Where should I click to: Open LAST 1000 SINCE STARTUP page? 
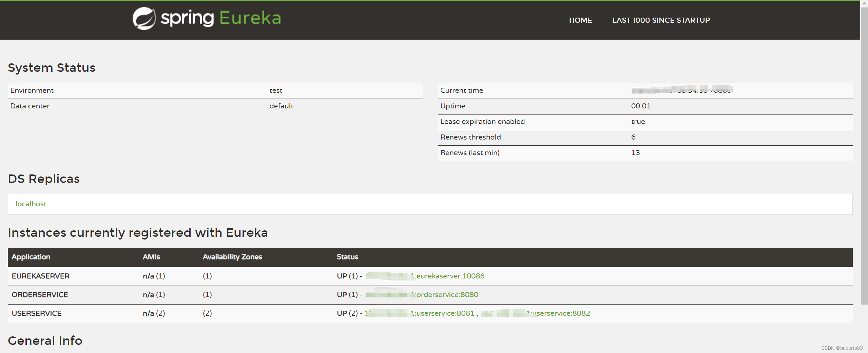pyautogui.click(x=661, y=20)
